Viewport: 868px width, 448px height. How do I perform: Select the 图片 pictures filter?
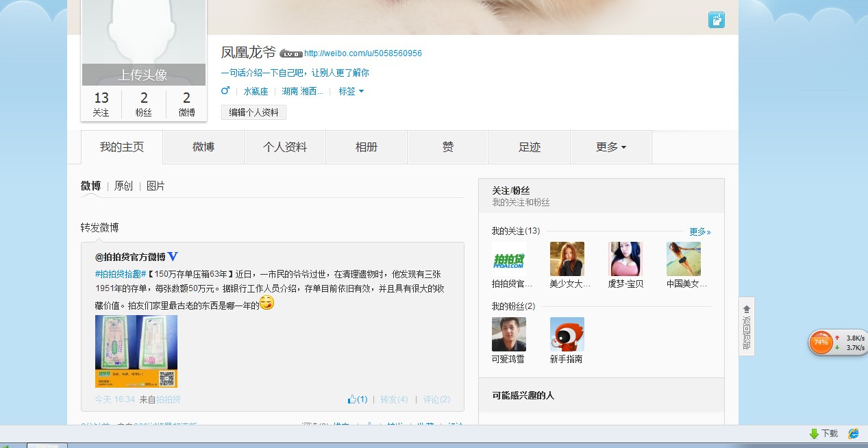point(156,186)
